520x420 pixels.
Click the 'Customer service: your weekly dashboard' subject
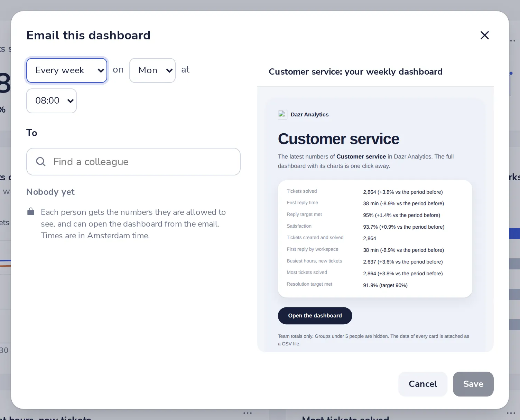(x=355, y=72)
